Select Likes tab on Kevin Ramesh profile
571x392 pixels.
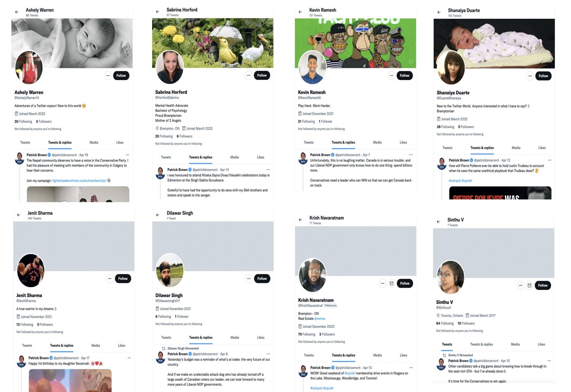403,143
